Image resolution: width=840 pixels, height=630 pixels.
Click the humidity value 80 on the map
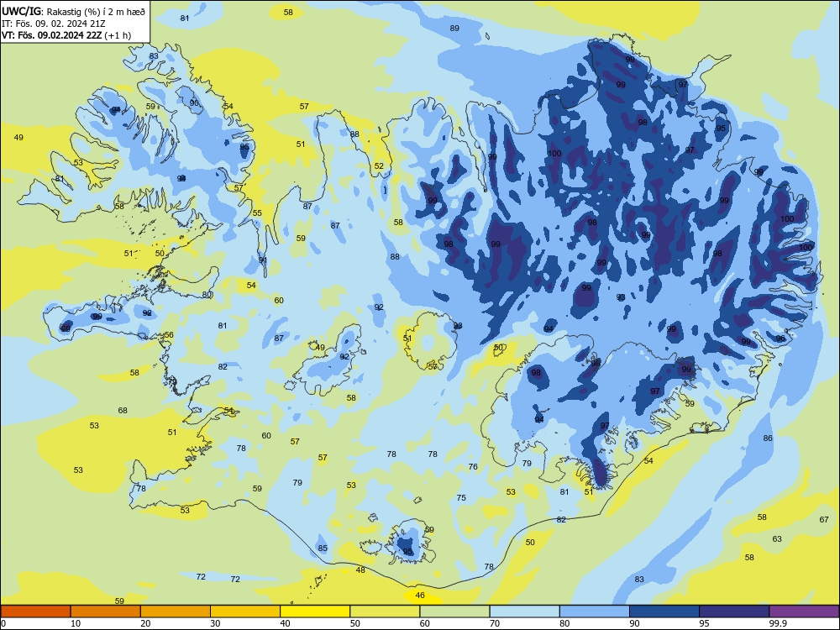207,295
